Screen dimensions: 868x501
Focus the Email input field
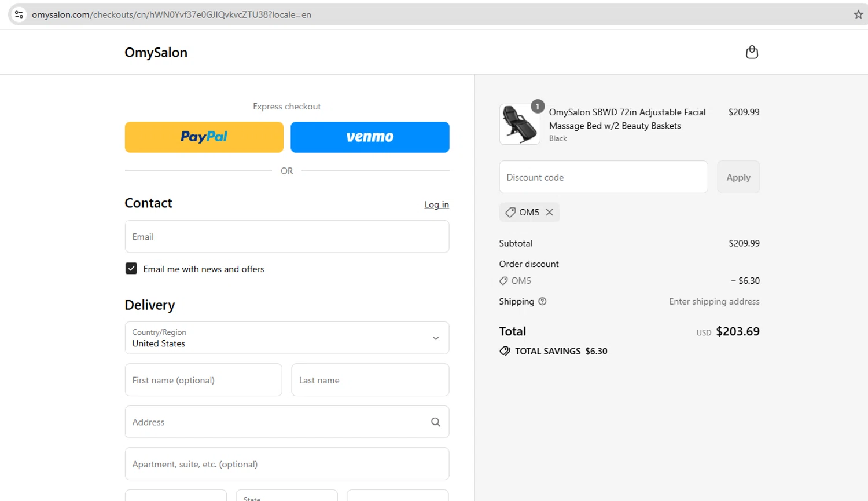tap(287, 236)
